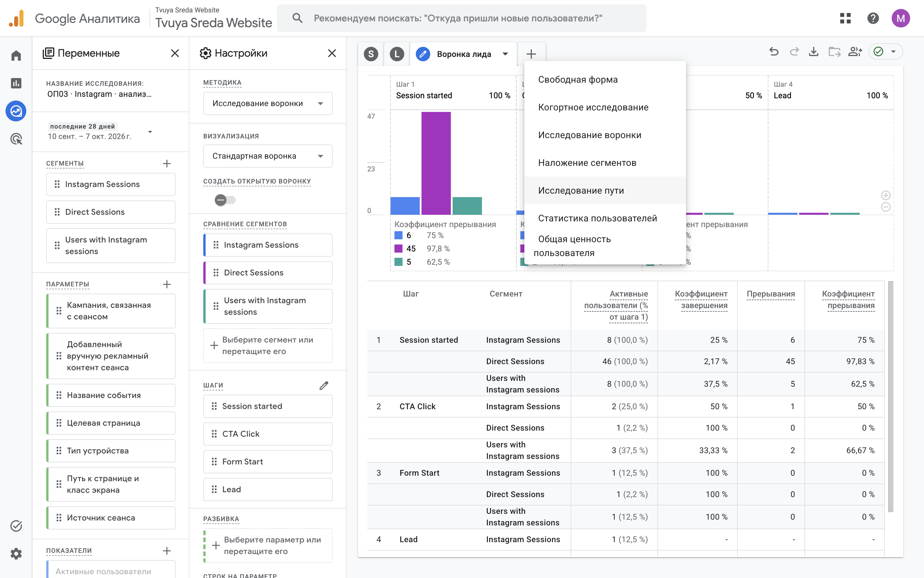Add a new tab with plus
Viewport: 924px width, 578px height.
tap(531, 54)
